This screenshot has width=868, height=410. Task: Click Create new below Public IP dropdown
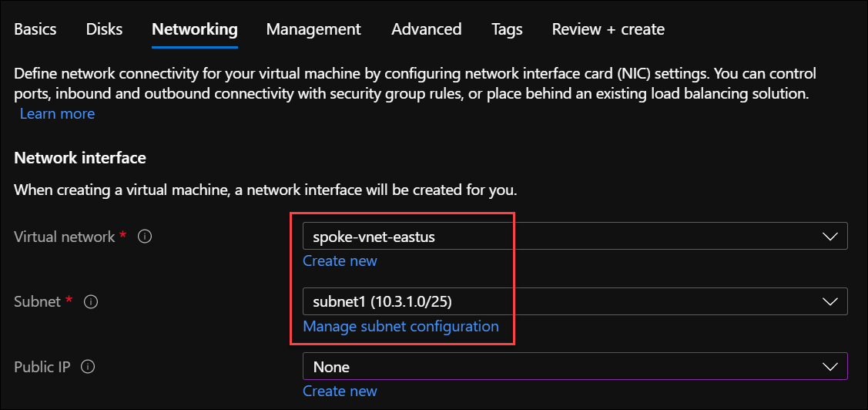point(340,391)
